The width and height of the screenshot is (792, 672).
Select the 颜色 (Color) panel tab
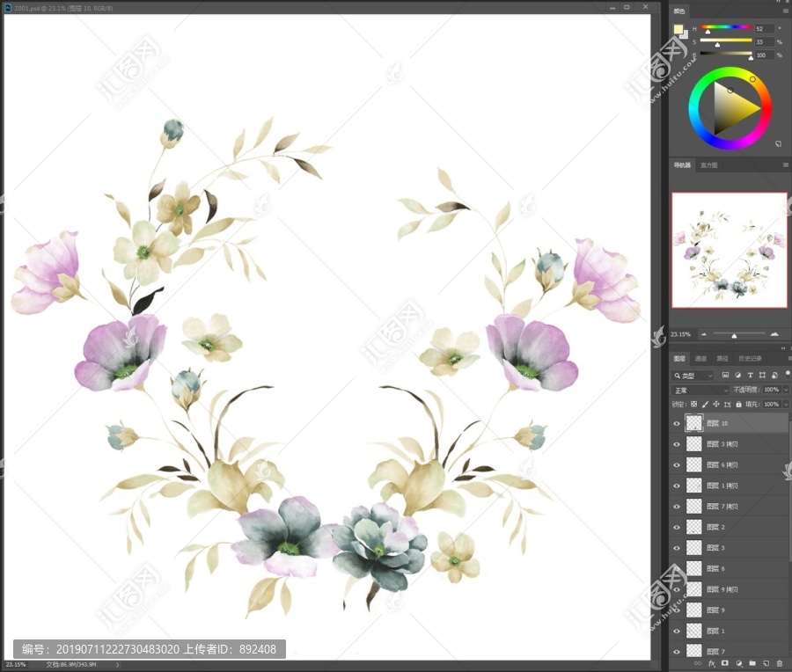(679, 11)
